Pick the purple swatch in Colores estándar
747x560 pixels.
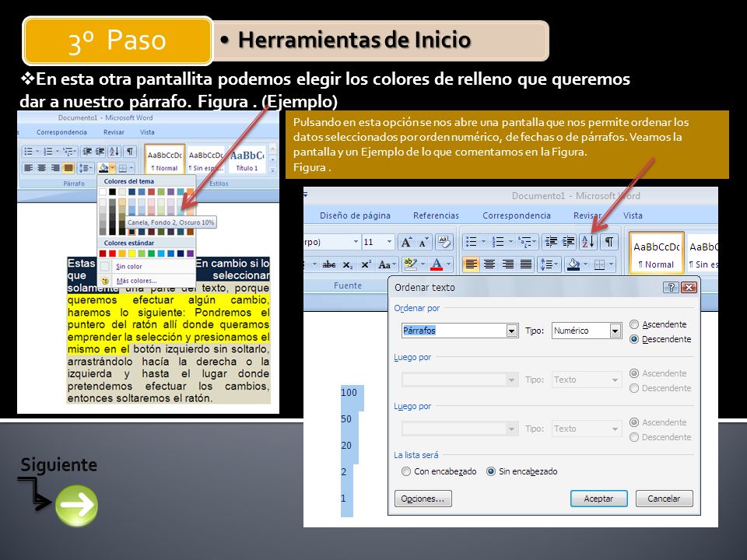190,254
